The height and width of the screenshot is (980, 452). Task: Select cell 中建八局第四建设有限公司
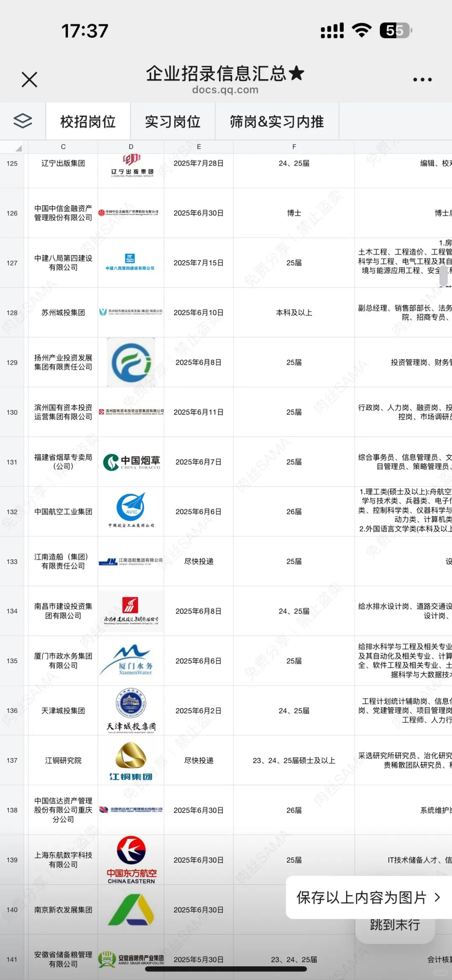tap(63, 263)
